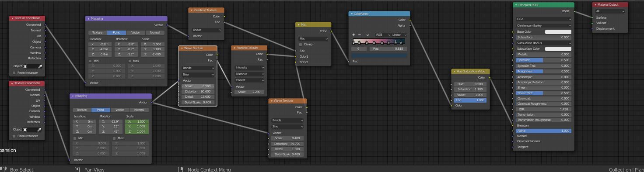Viewport: 644px width, 172px height.
Task: Click the IOR 1.450 field in Principled BSDF
Action: [x=543, y=110]
